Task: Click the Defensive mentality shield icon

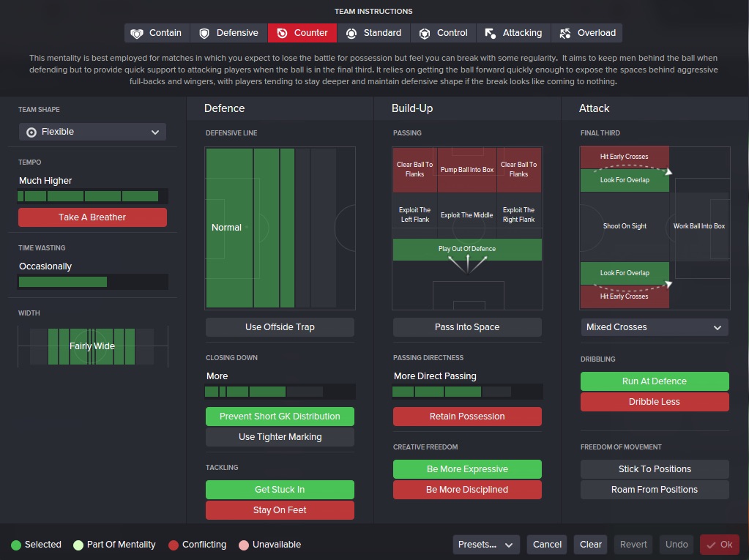Action: click(x=204, y=33)
